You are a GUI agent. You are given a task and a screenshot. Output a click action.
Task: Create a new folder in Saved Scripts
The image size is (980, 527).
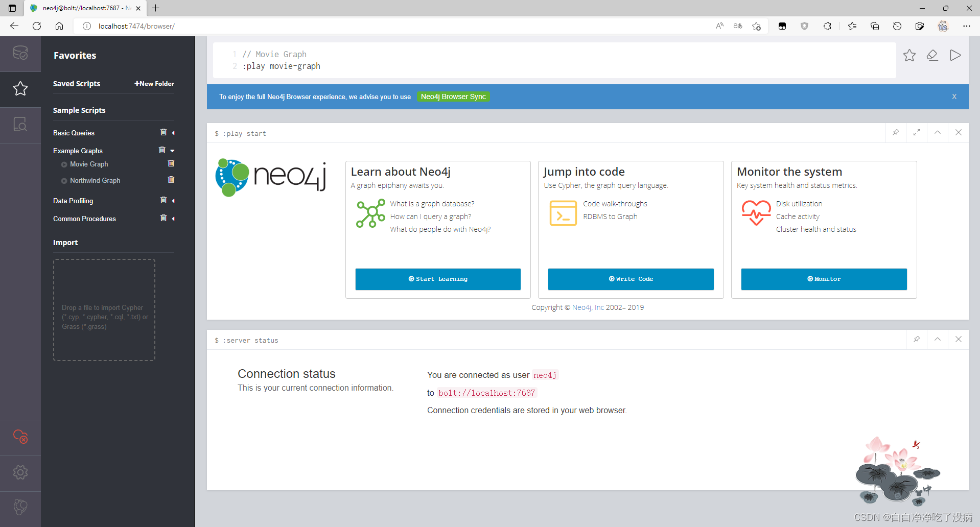point(154,84)
